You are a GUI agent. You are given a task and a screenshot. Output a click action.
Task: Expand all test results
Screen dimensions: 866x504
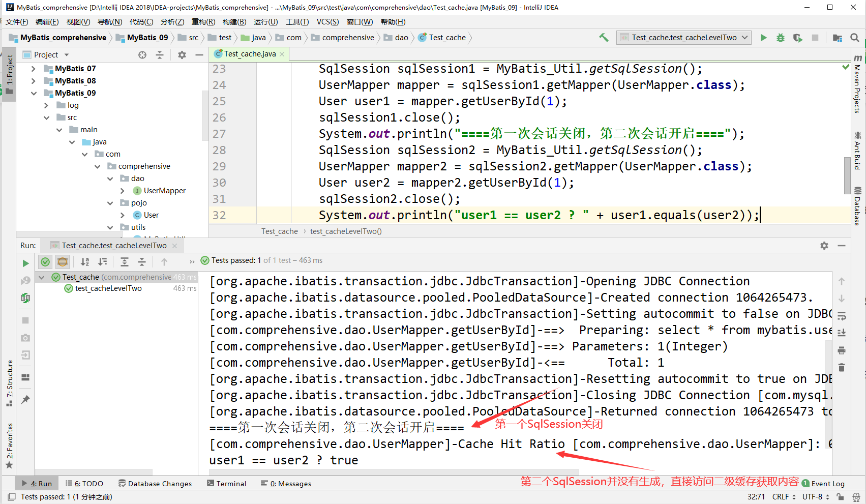(125, 262)
